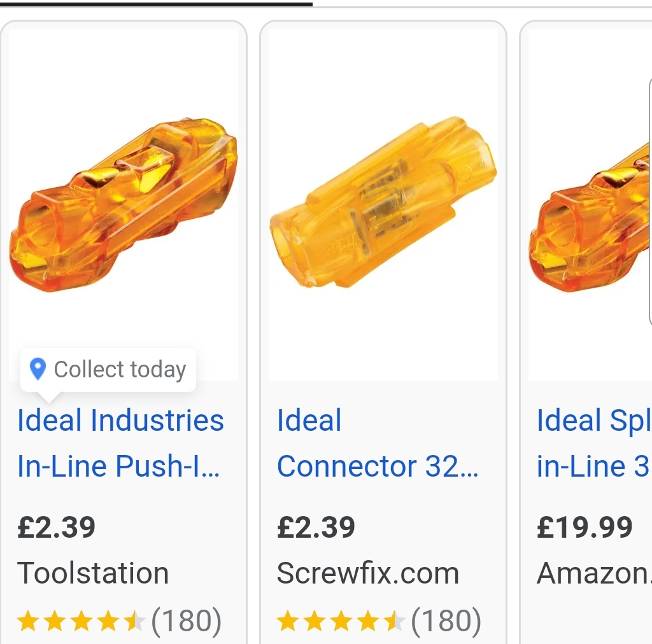The height and width of the screenshot is (644, 652).
Task: Select the Toolstation seller name
Action: (x=93, y=573)
